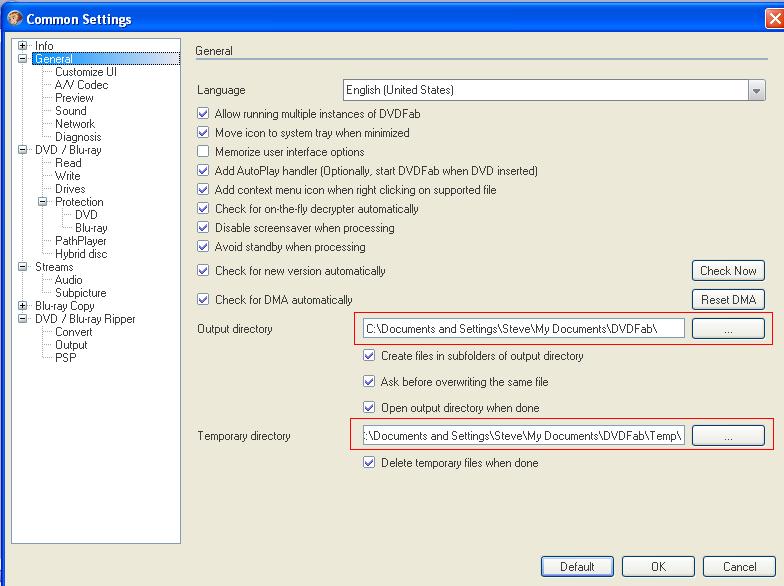Select Convert tree item
Screen dimensions: 784x586
point(74,332)
